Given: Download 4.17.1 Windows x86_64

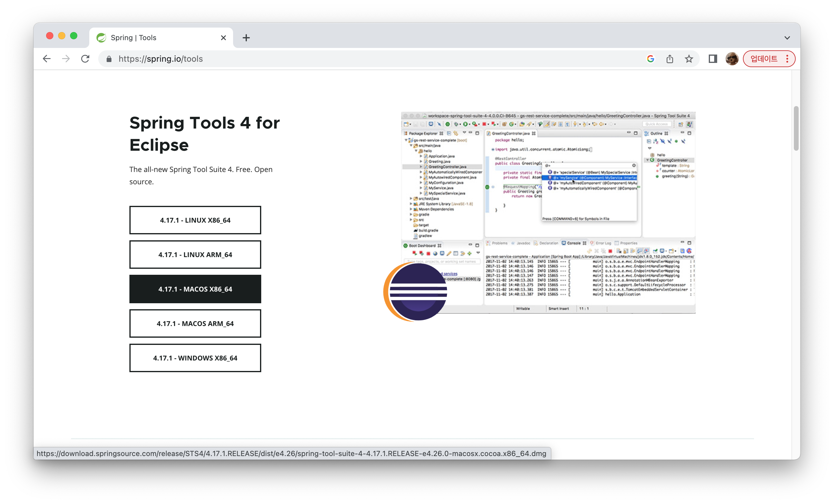Looking at the screenshot, I should coord(195,358).
